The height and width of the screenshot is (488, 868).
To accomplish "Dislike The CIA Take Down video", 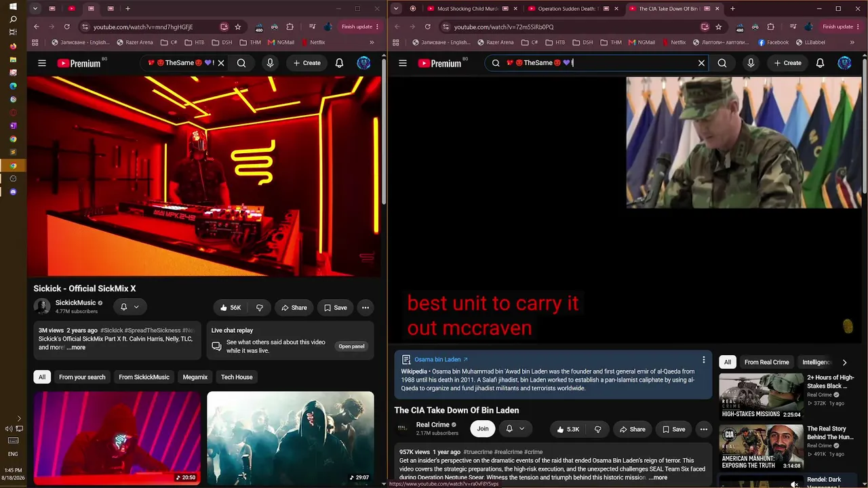I will point(597,429).
